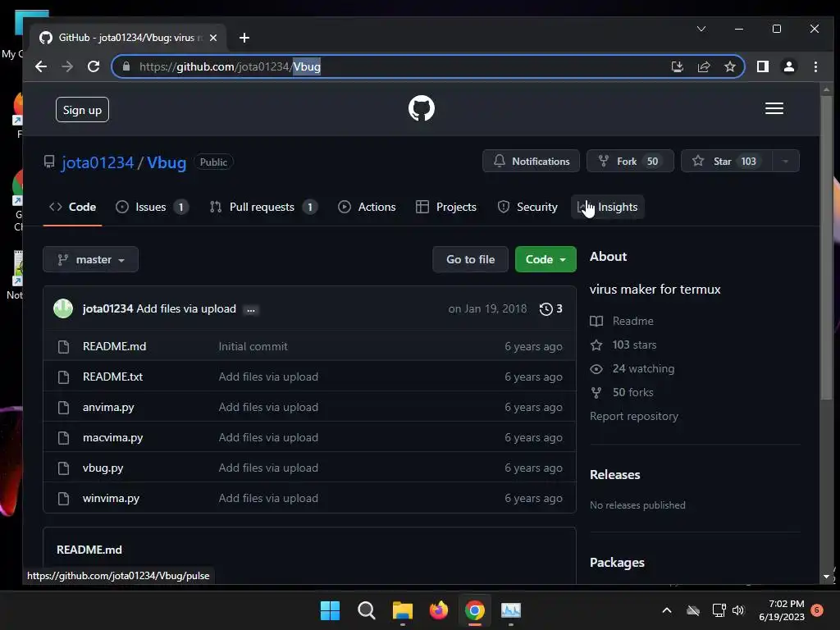Viewport: 840px width, 630px height.
Task: Open a new browser tab
Action: click(244, 38)
